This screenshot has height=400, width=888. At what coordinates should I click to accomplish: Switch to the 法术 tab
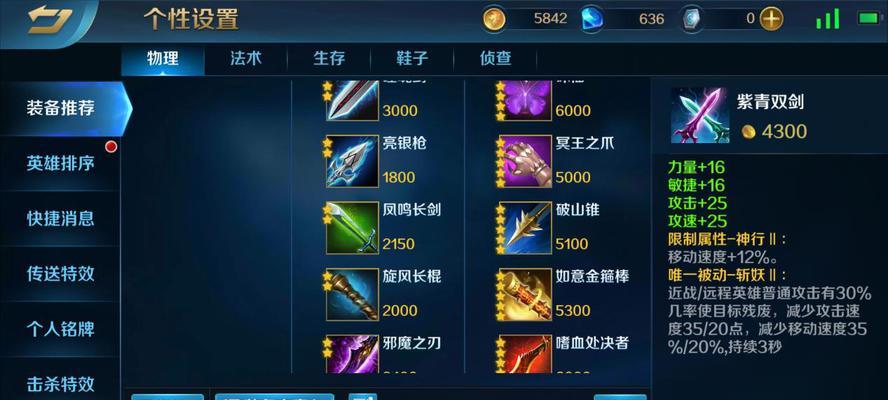246,58
